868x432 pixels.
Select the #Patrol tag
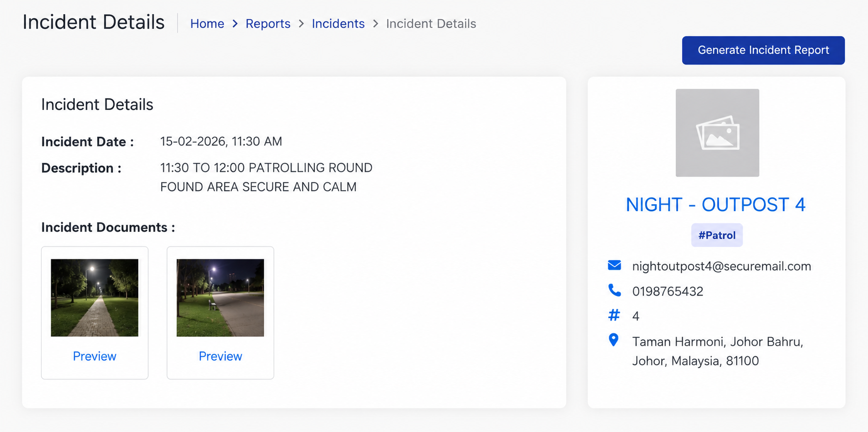tap(717, 235)
